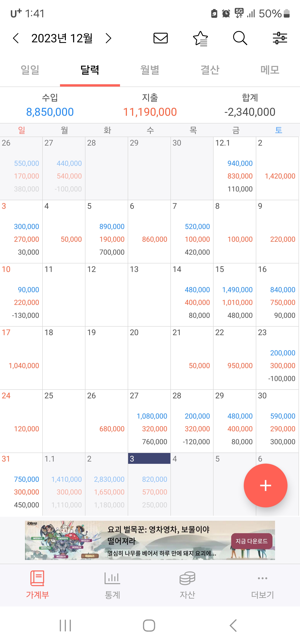The image size is (300, 644).
Task: Open the 더보기 more menu
Action: pyautogui.click(x=262, y=585)
